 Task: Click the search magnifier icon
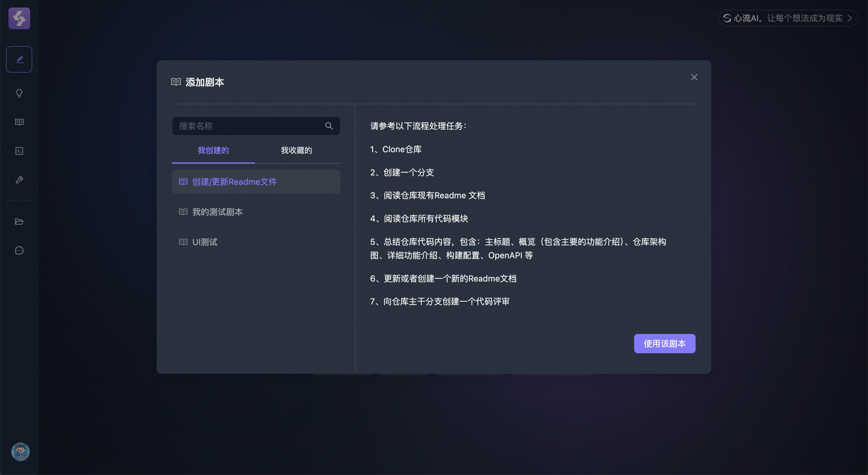tap(329, 126)
